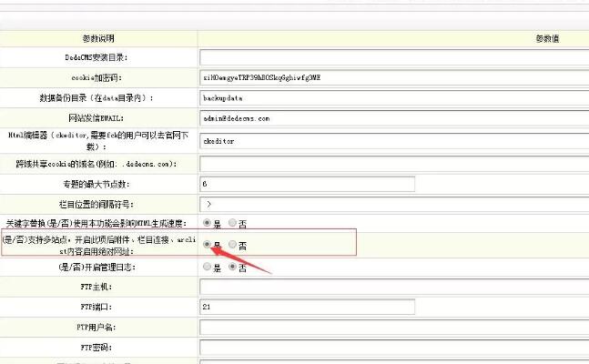Enable 是 for 开启管理日志

(x=207, y=267)
